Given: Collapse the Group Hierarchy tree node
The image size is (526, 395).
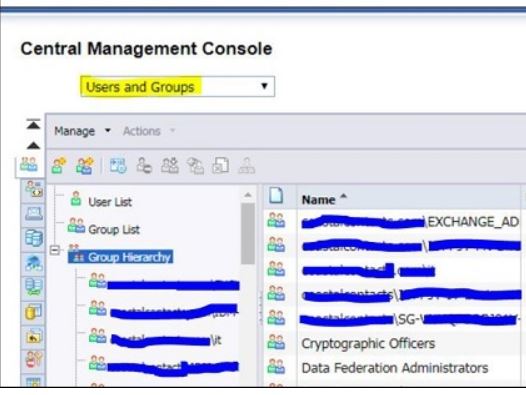Looking at the screenshot, I should coord(54,250).
